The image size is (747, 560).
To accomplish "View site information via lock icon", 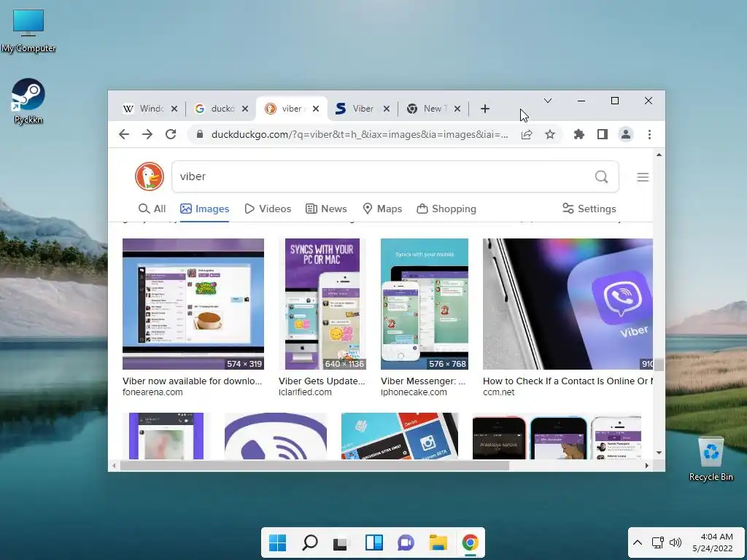I will pyautogui.click(x=200, y=134).
